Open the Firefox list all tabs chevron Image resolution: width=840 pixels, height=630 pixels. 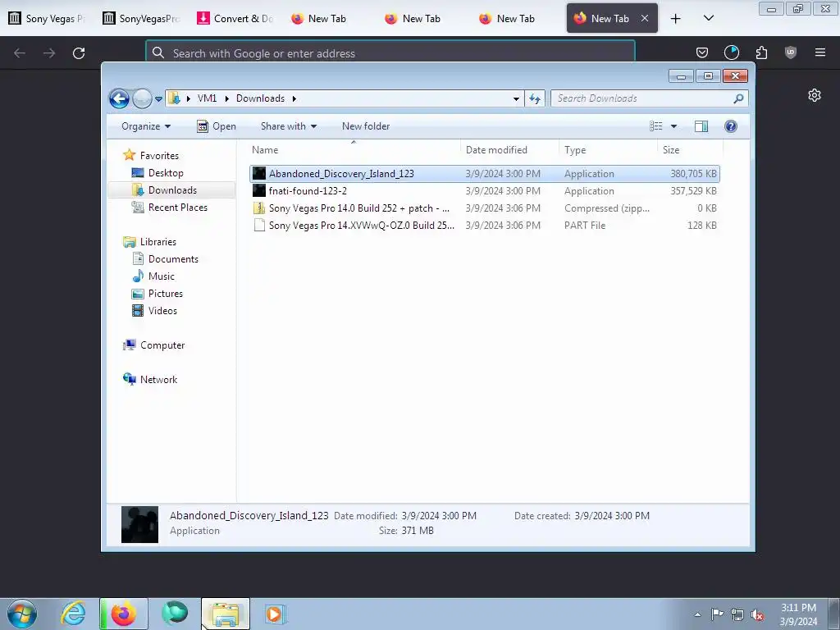(x=708, y=18)
